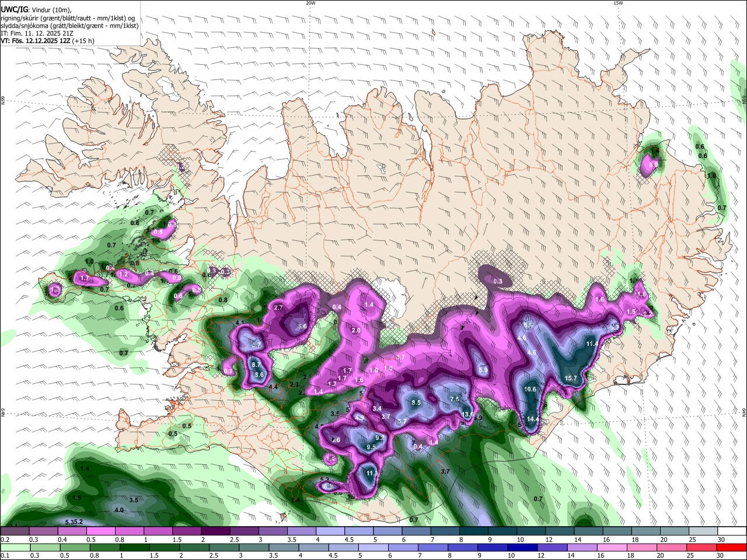Image resolution: width=747 pixels, height=560 pixels.
Task: Click the dark purple swatch between 2 and 2.5, upper legend
Action: click(x=215, y=531)
